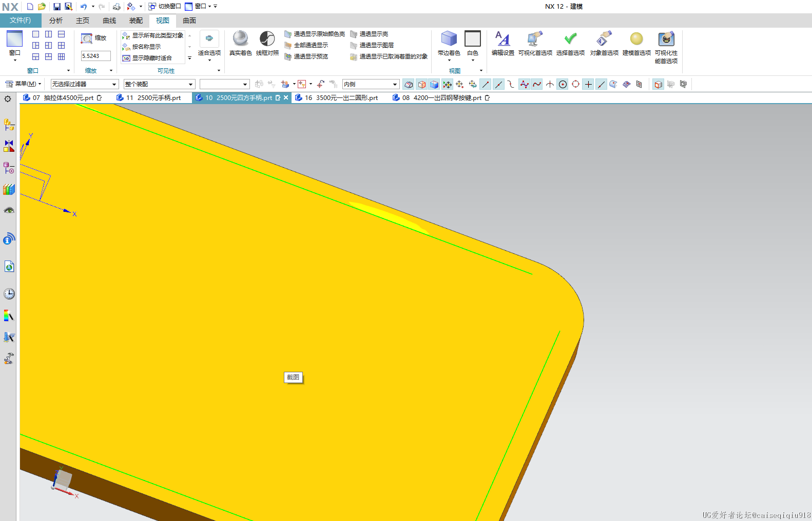Open the Web Browser sidebar icon
The image size is (812, 521).
[x=9, y=267]
